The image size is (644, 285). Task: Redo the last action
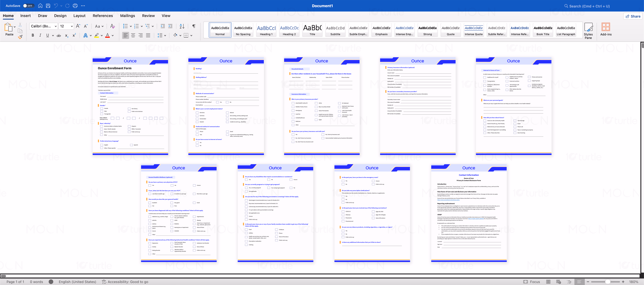click(x=67, y=6)
